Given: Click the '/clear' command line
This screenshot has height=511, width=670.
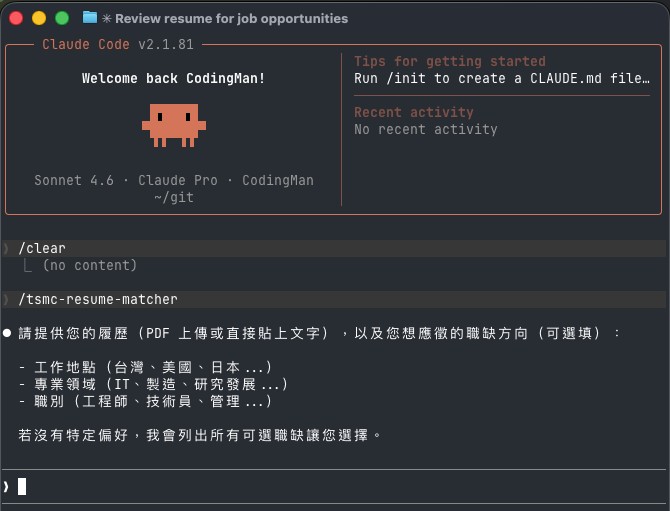Looking at the screenshot, I should point(333,248).
